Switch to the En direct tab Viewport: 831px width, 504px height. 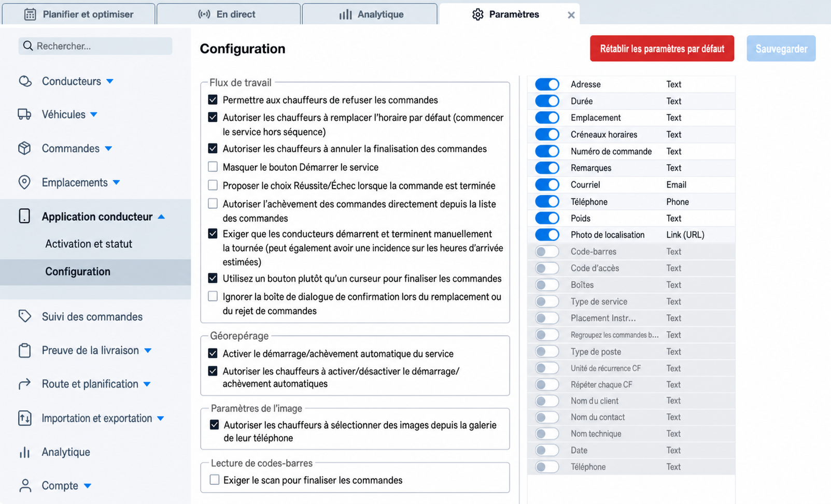pos(228,14)
